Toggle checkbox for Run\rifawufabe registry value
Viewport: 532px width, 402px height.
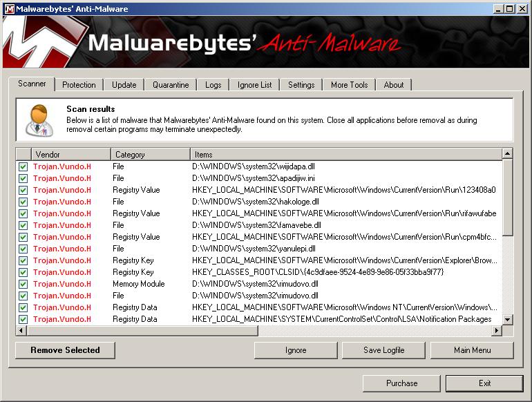23,213
